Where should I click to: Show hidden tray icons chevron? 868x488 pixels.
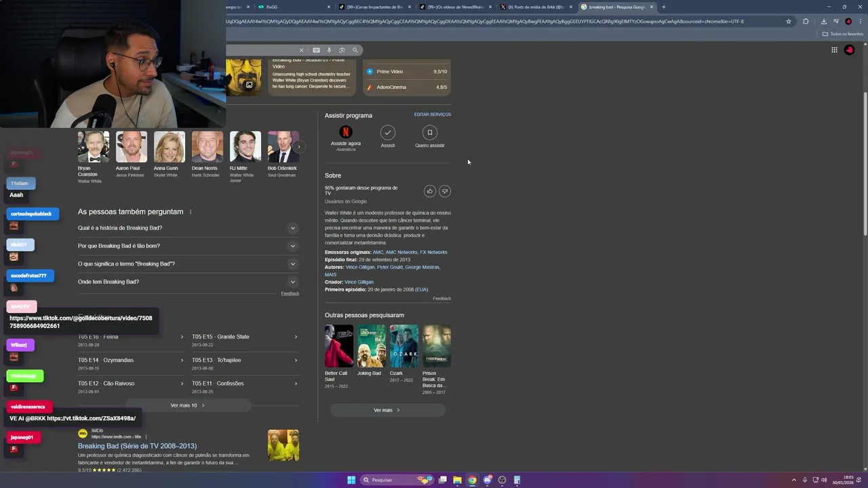794,480
